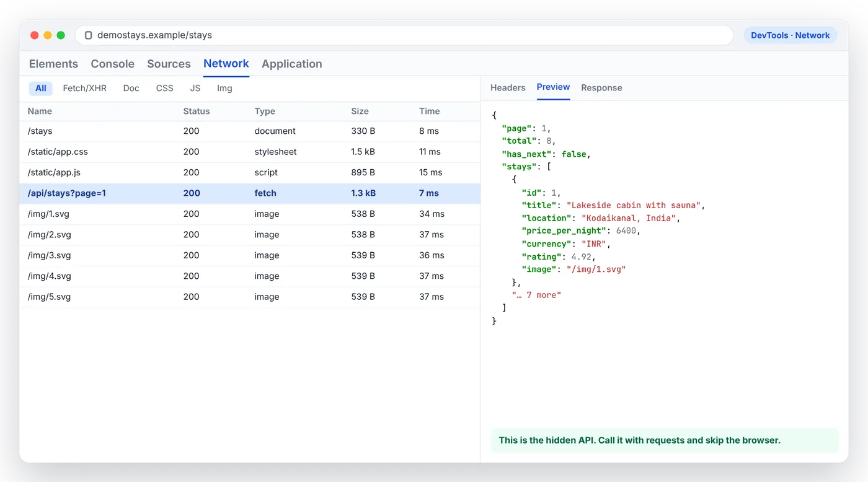The height and width of the screenshot is (482, 868).
Task: Select the /stays document request
Action: 250,131
